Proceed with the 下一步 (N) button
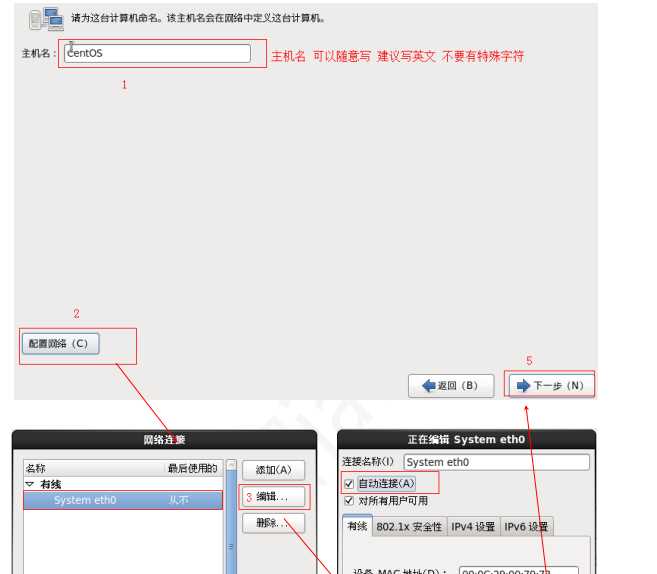This screenshot has height=574, width=657. [551, 385]
